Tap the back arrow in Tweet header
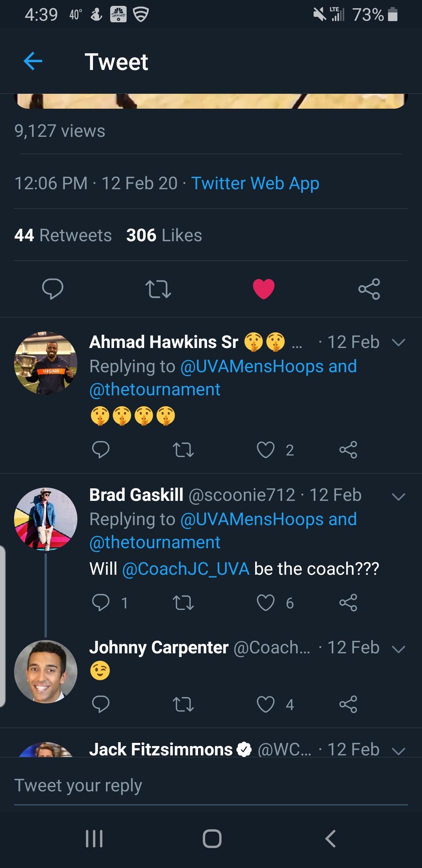The width and height of the screenshot is (422, 868). pyautogui.click(x=33, y=61)
